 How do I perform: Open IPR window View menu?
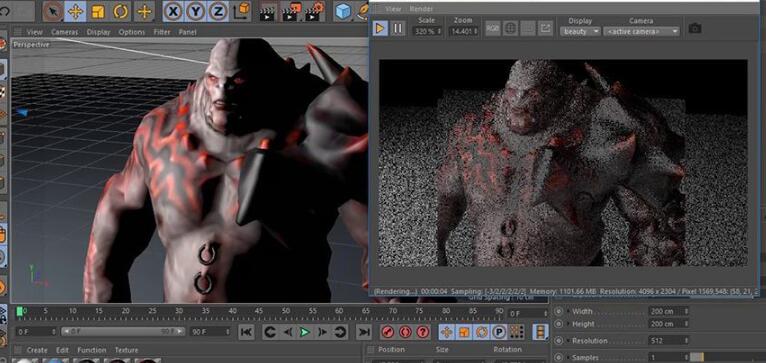[393, 9]
